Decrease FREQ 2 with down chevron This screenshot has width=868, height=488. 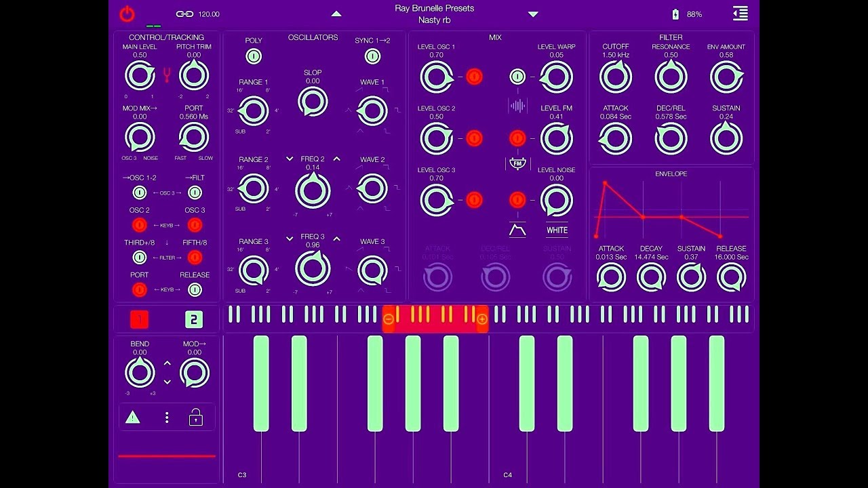290,159
